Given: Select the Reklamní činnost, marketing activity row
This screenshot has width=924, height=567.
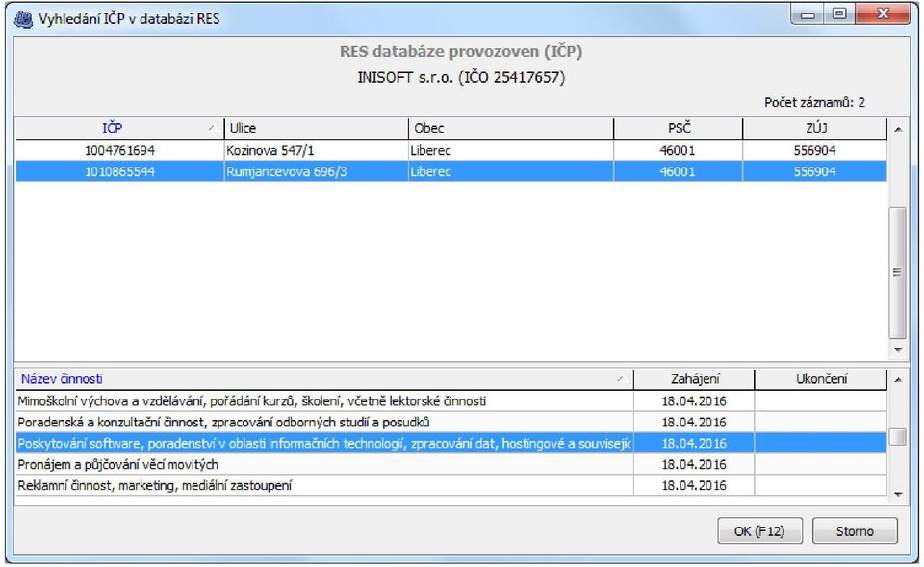Looking at the screenshot, I should click(450, 486).
